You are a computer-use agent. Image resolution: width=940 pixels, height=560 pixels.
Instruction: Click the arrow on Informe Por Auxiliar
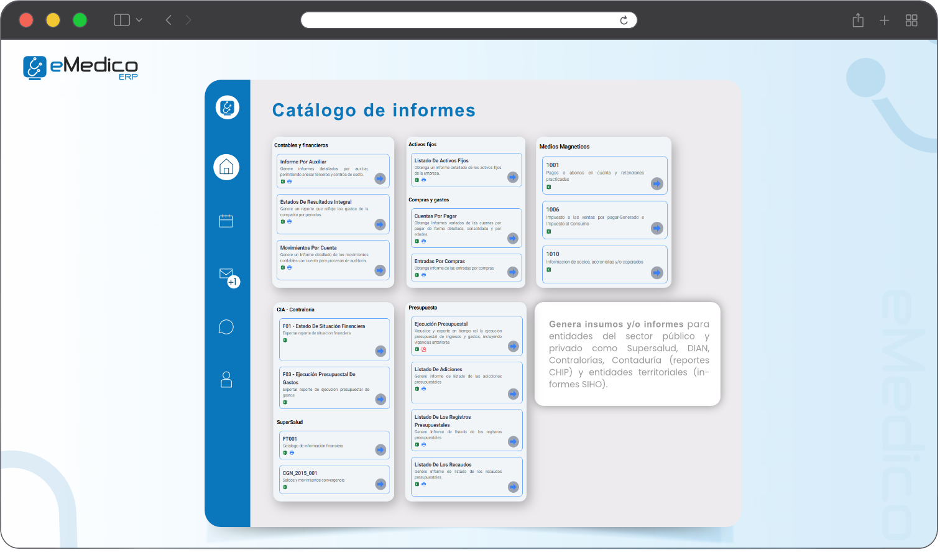[x=380, y=178]
